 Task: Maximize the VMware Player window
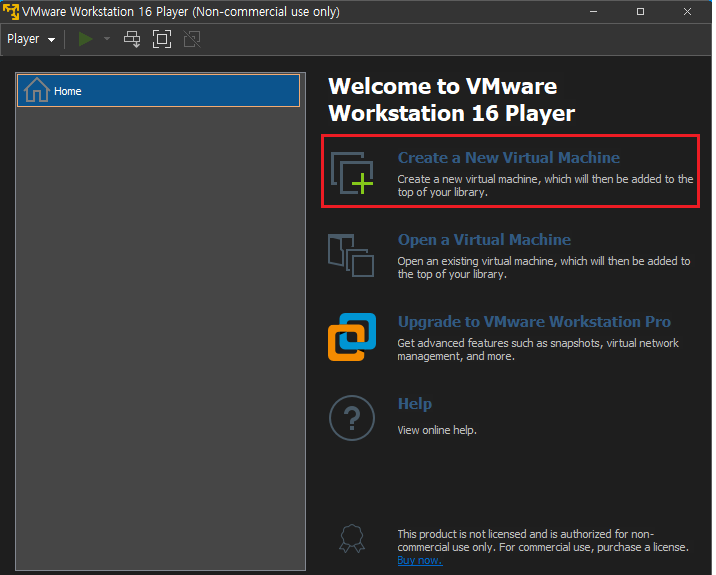[x=640, y=11]
